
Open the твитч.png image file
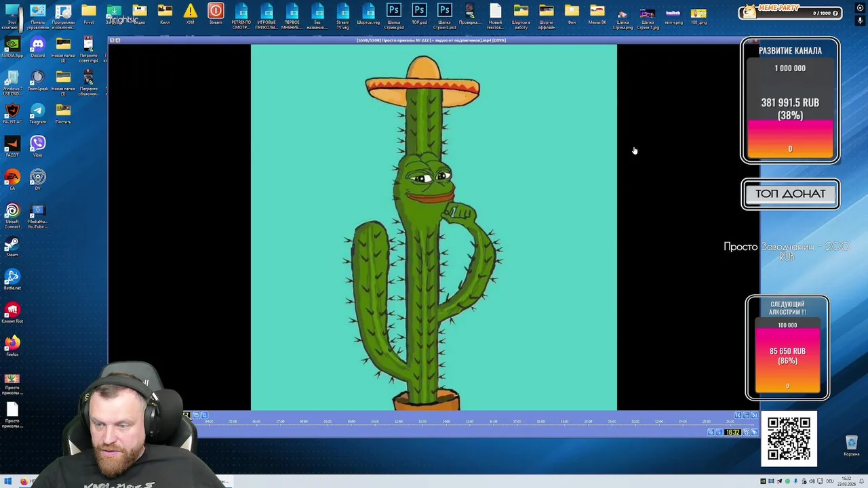click(673, 14)
